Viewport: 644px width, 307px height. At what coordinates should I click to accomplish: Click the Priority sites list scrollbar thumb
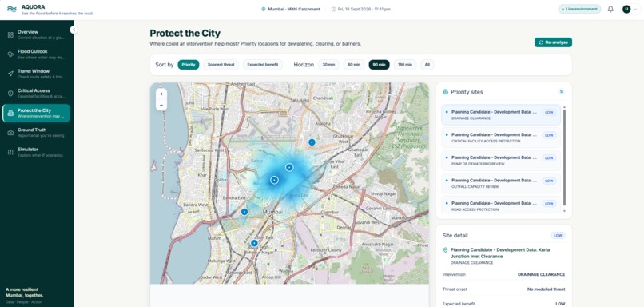coord(564,157)
